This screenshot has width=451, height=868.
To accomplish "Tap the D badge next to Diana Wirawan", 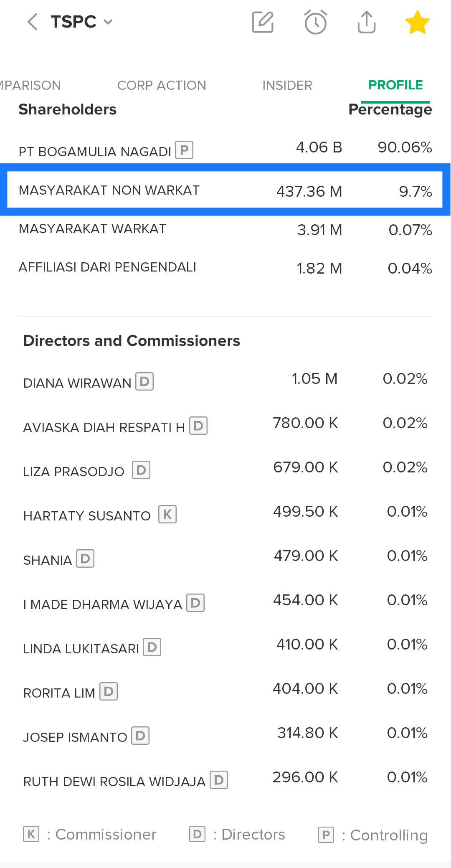I will pos(144,381).
